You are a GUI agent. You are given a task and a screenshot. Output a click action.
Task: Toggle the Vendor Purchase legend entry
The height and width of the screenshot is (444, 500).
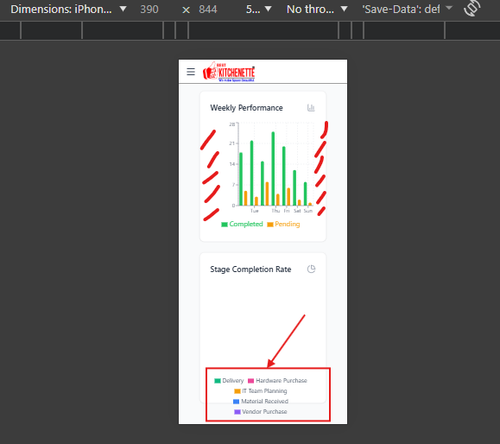[261, 412]
